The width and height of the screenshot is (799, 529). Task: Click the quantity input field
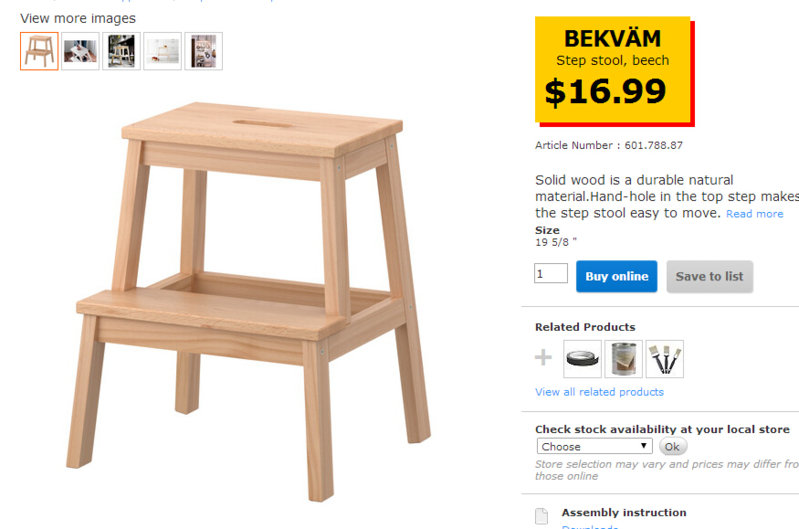coord(551,273)
